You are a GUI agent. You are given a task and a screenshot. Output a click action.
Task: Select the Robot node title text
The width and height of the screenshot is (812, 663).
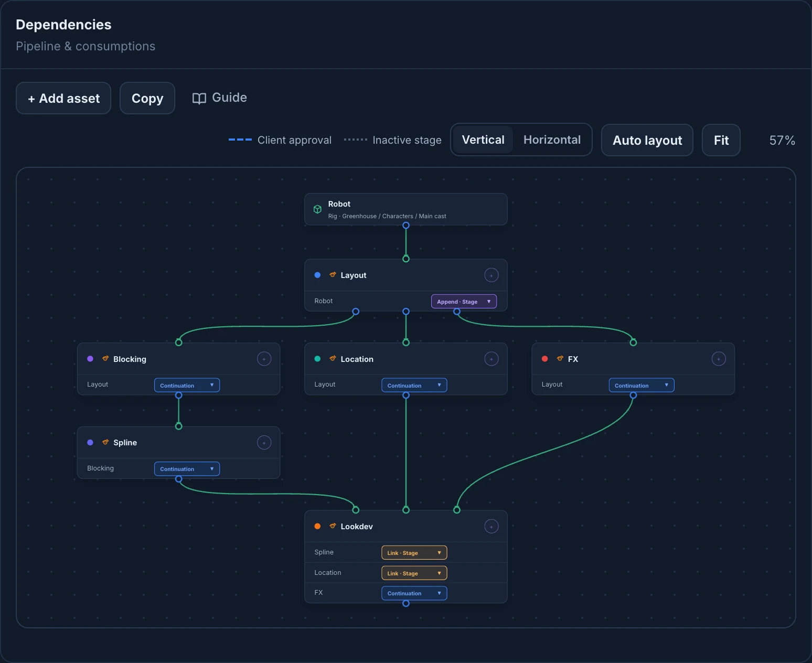(339, 204)
